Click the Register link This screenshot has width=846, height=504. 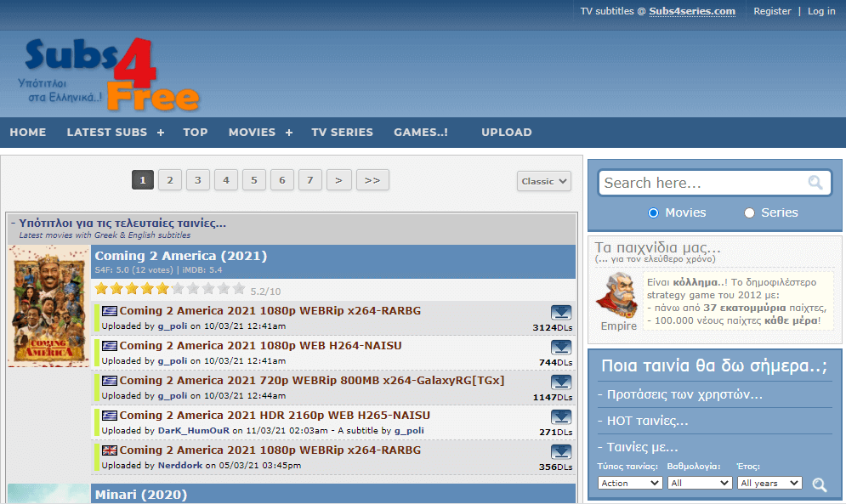coord(772,11)
